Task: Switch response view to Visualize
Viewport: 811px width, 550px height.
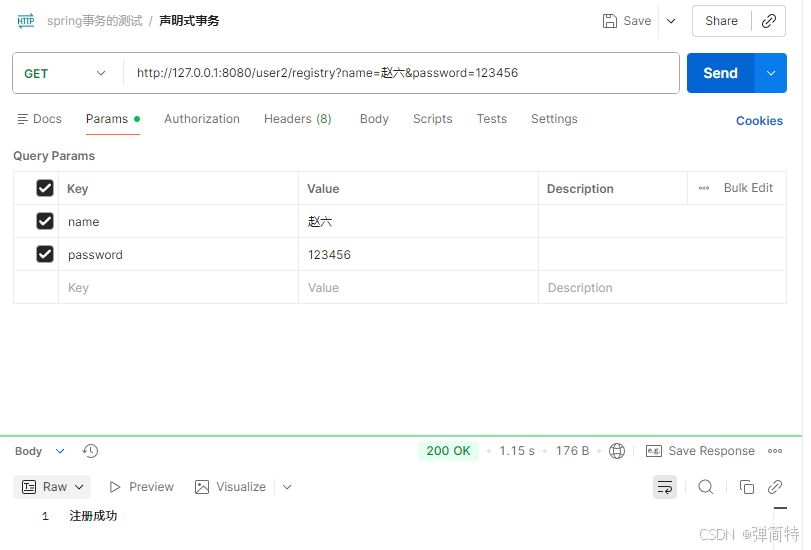Action: pos(230,487)
